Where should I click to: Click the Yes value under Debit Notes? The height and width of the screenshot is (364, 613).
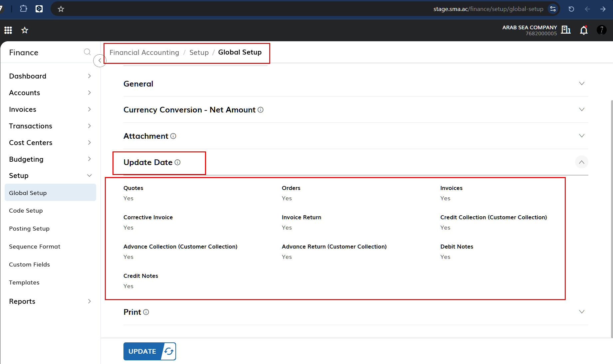[x=445, y=257]
